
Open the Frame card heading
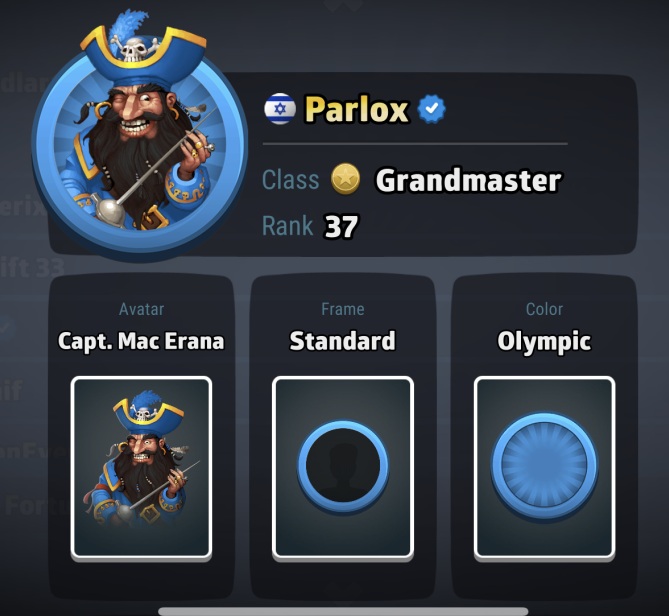pyautogui.click(x=343, y=309)
